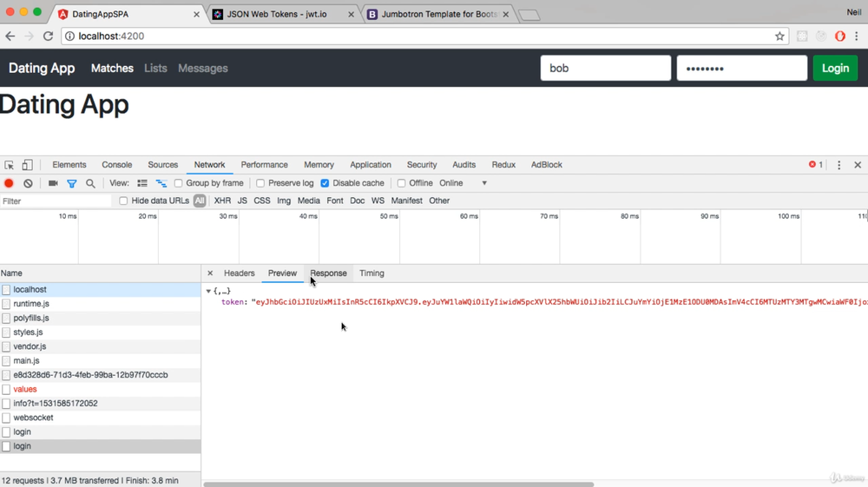Focus the password input field
Viewport: 868px width, 487px height.
(742, 68)
